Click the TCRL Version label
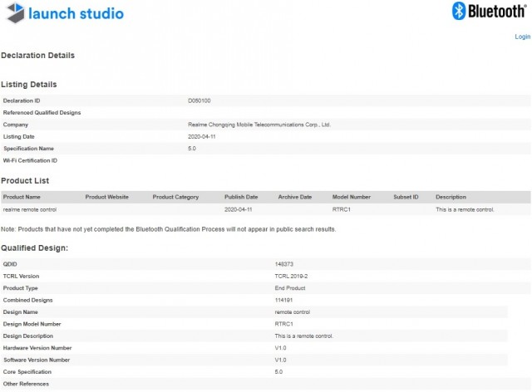 coord(21,276)
